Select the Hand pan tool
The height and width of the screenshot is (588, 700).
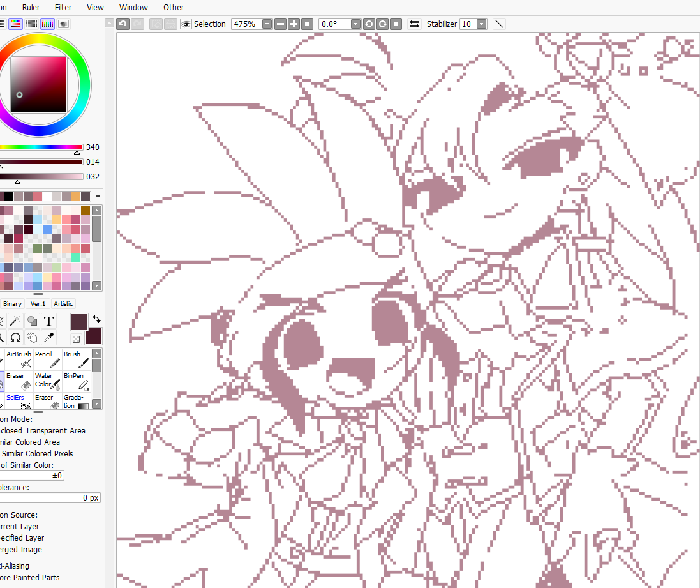click(32, 337)
